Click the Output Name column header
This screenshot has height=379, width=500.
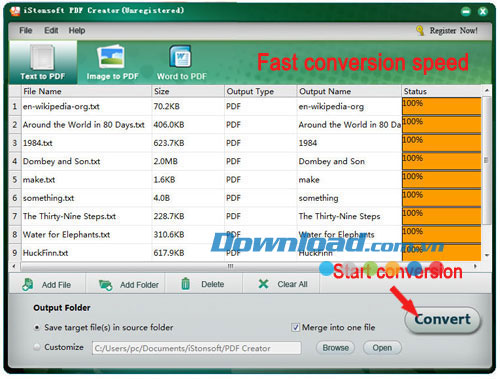(x=349, y=91)
